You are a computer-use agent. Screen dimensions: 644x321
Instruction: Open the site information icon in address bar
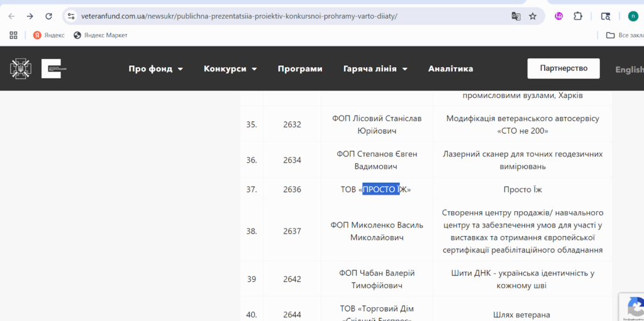[70, 16]
